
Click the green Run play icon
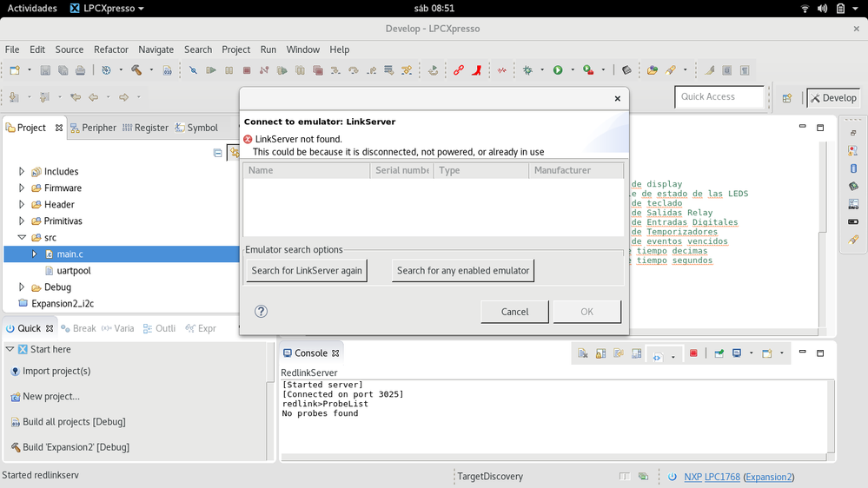558,70
